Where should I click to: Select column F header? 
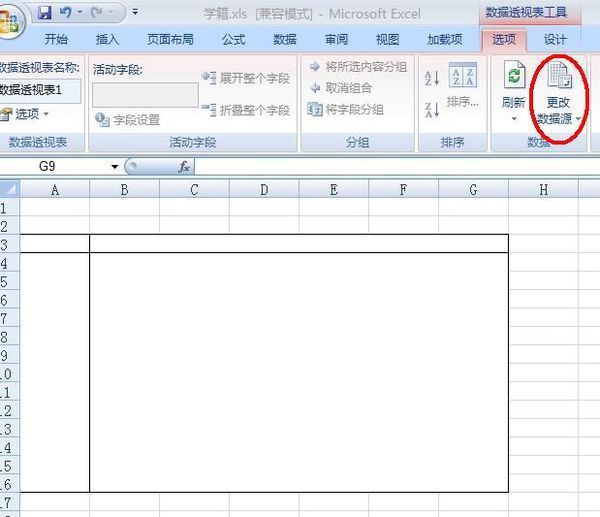403,189
